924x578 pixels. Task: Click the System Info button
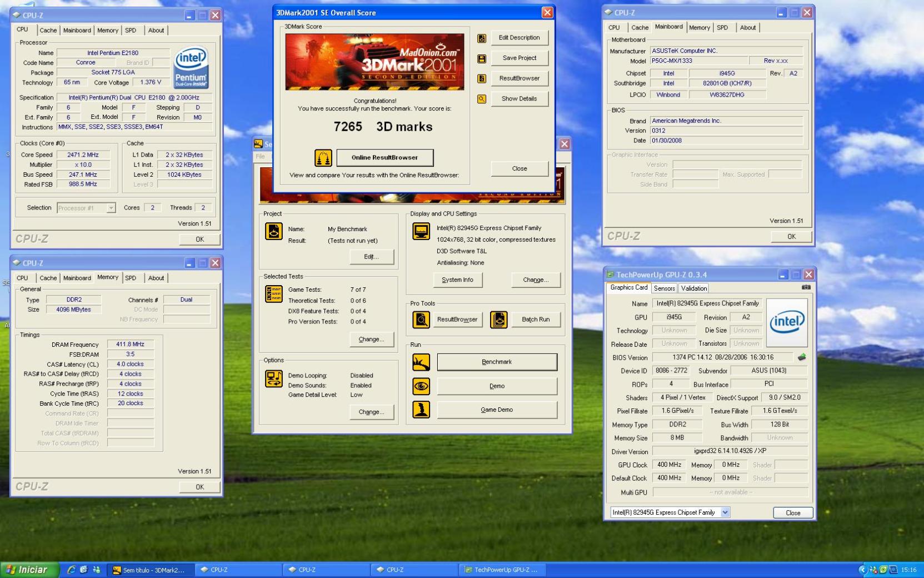pos(458,280)
